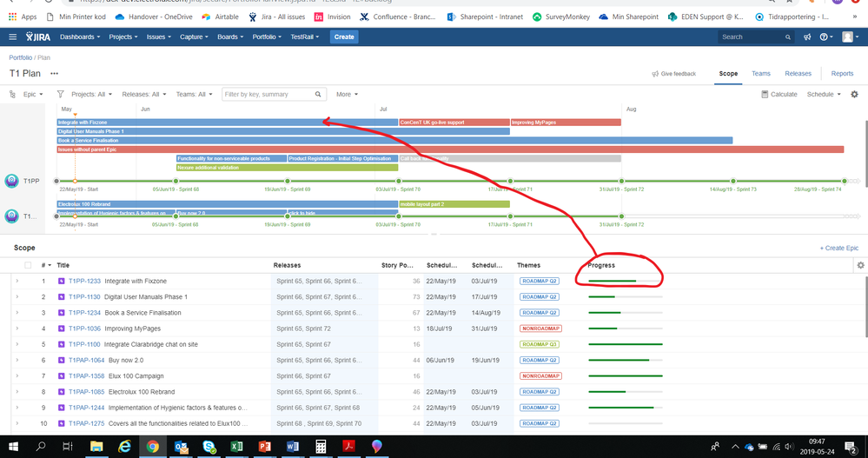Click the progress bar for Digital User Manuals
This screenshot has height=458, width=868.
coord(625,297)
